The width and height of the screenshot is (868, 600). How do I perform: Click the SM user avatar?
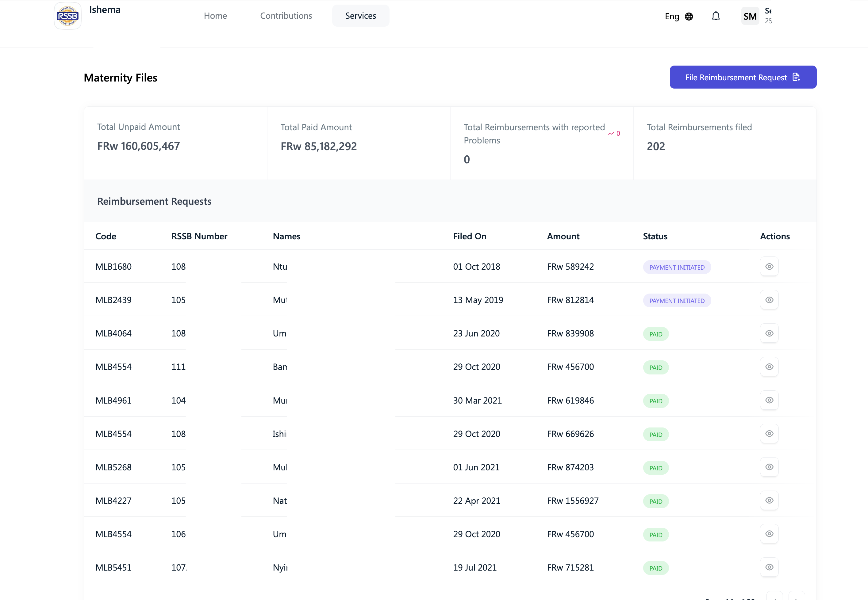tap(750, 16)
